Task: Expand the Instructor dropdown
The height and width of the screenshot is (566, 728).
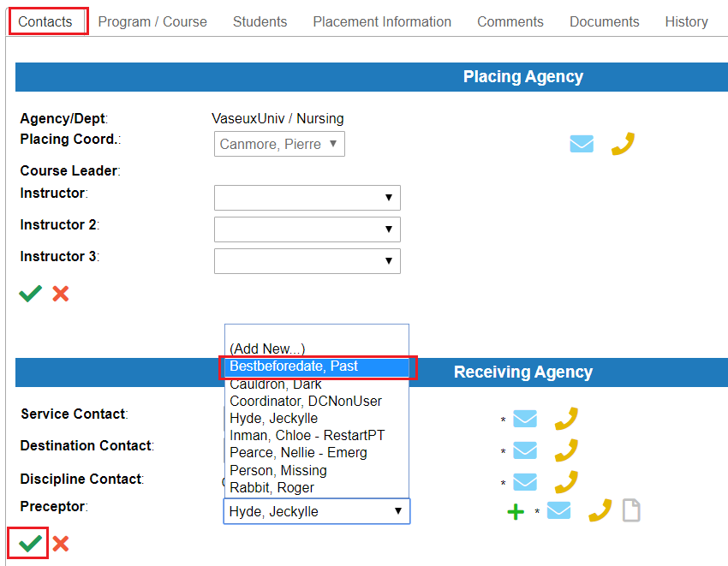Action: [307, 198]
